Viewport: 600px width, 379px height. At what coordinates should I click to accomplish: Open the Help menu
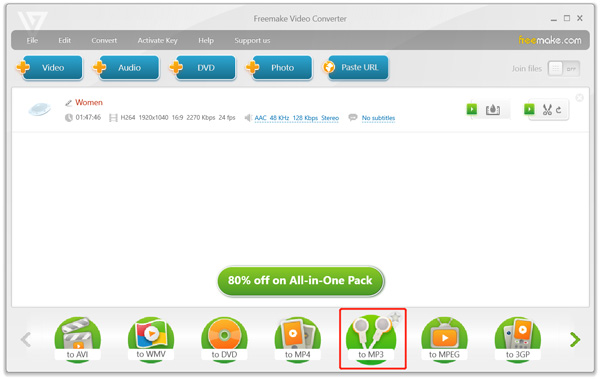pyautogui.click(x=206, y=41)
